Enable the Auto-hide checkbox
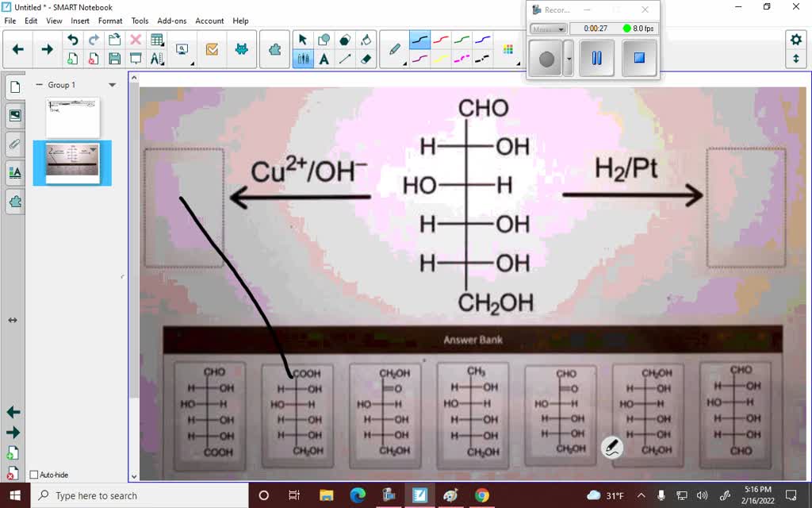This screenshot has width=812, height=508. coord(34,475)
